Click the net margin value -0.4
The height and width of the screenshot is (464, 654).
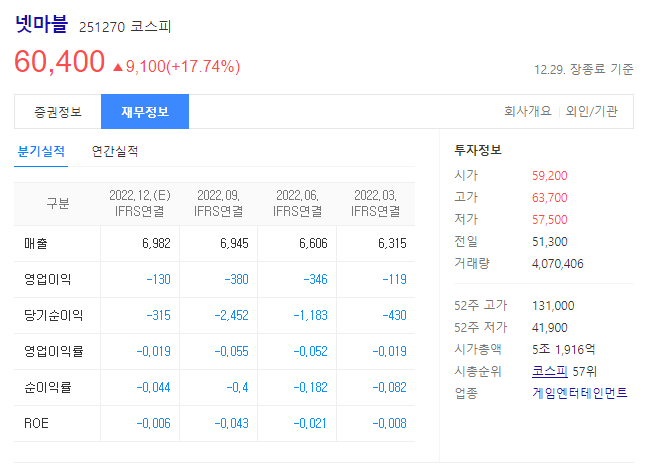point(237,387)
